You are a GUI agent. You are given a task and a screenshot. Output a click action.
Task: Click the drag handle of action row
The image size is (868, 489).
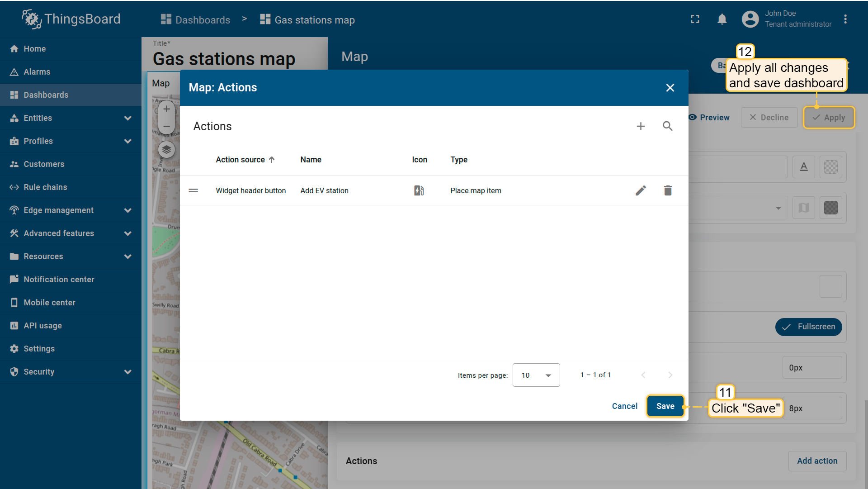click(x=193, y=190)
